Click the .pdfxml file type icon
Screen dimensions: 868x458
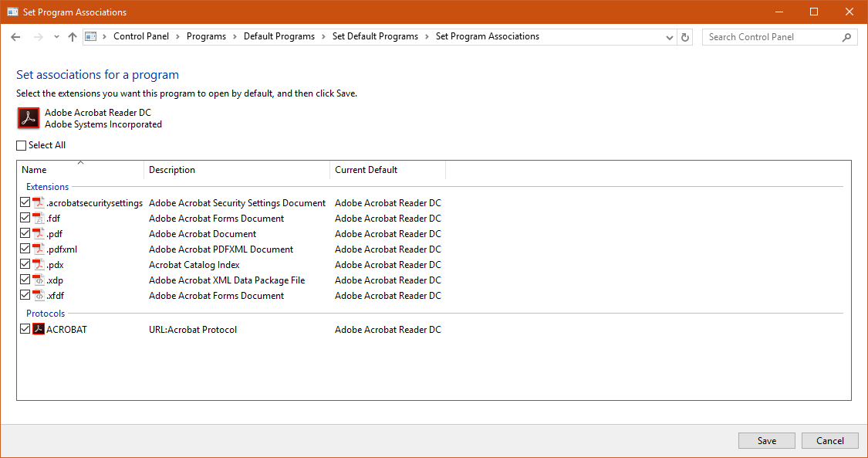39,249
